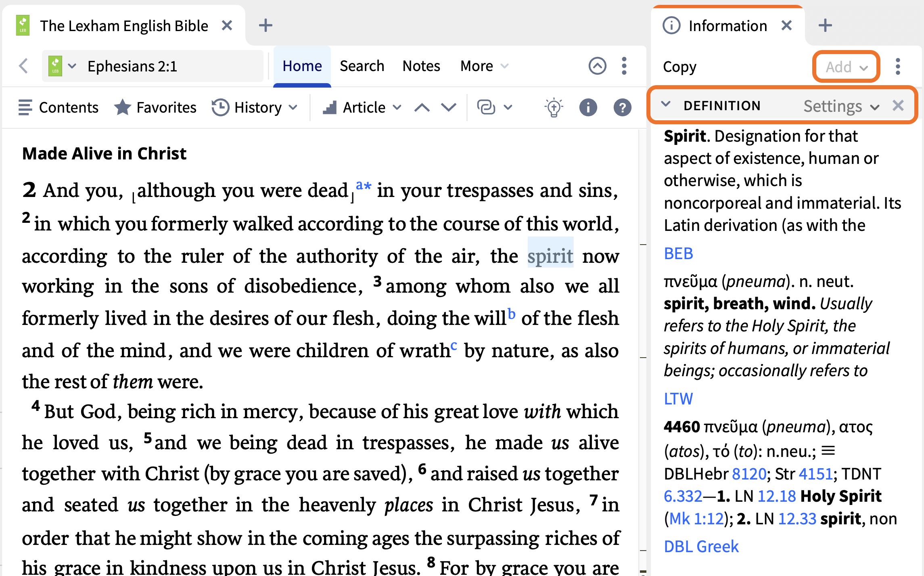Viewport: 924px width, 576px height.
Task: Collapse the DEFINITION section chevron
Action: point(666,105)
